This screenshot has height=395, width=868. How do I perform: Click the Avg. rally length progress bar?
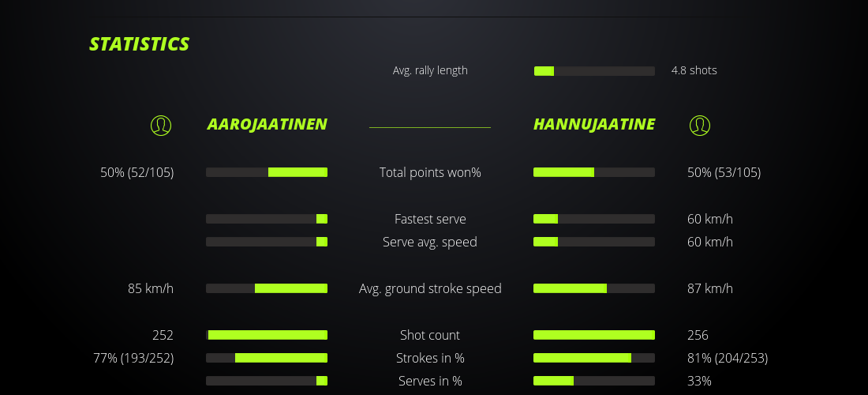pyautogui.click(x=594, y=71)
